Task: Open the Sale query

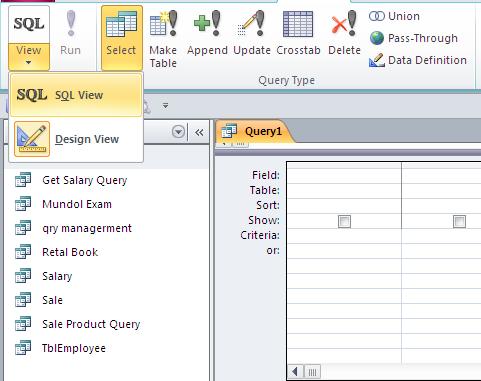Action: pyautogui.click(x=52, y=300)
